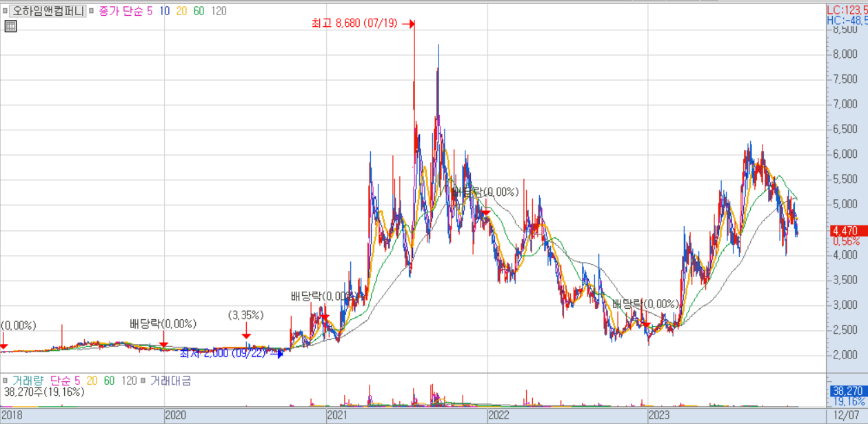Select the blue 10-period moving average label

click(x=164, y=11)
